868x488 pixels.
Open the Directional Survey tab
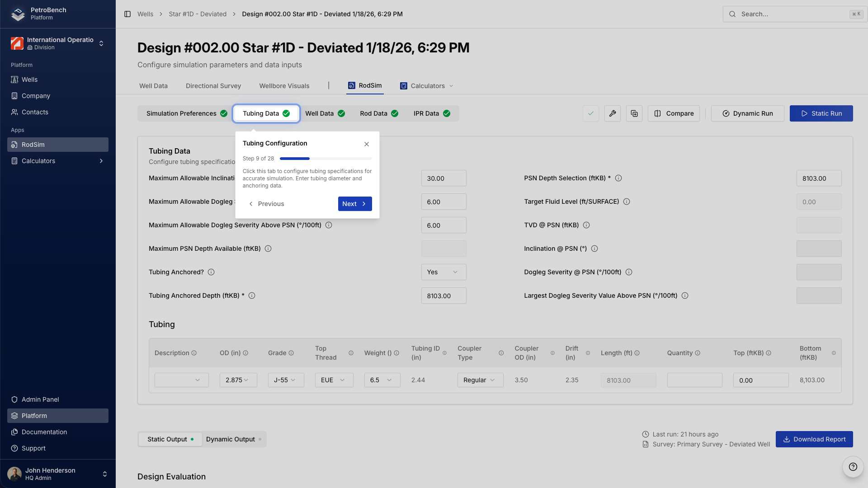[x=213, y=86]
